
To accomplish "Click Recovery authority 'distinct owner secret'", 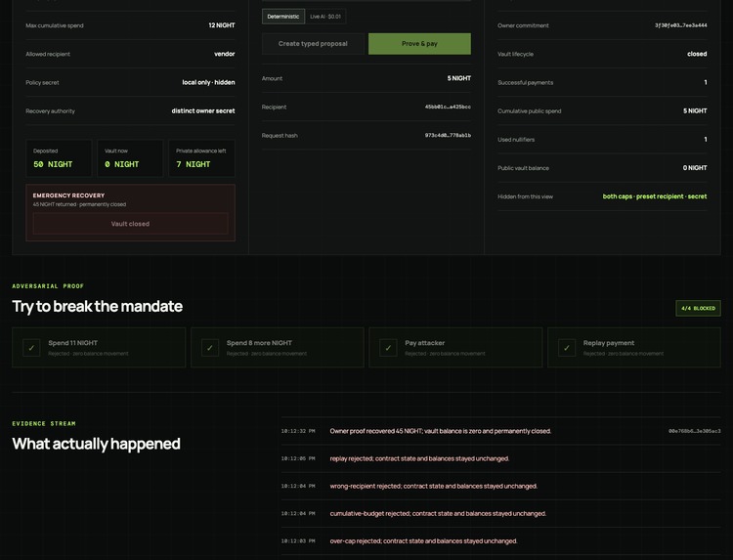I will (203, 110).
